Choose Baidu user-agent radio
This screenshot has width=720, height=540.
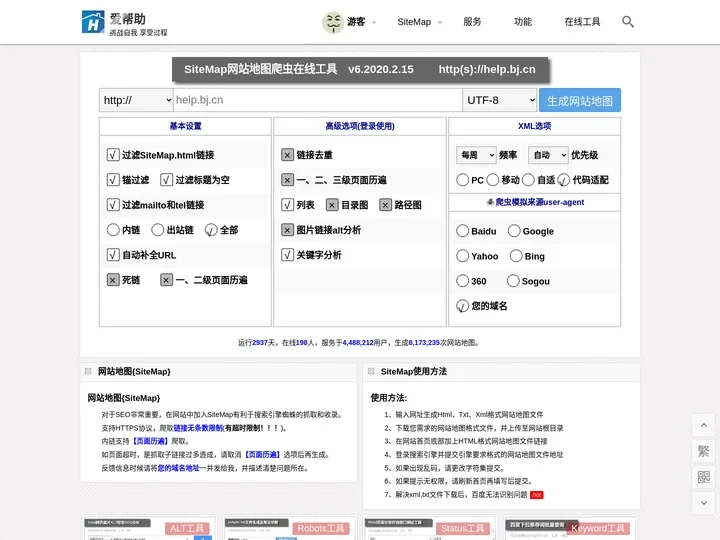click(x=462, y=231)
